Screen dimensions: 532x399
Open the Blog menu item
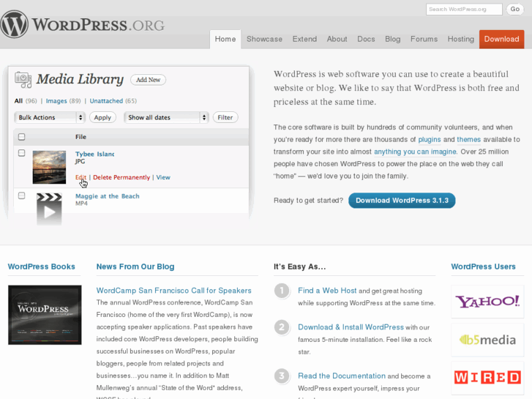[x=392, y=39]
